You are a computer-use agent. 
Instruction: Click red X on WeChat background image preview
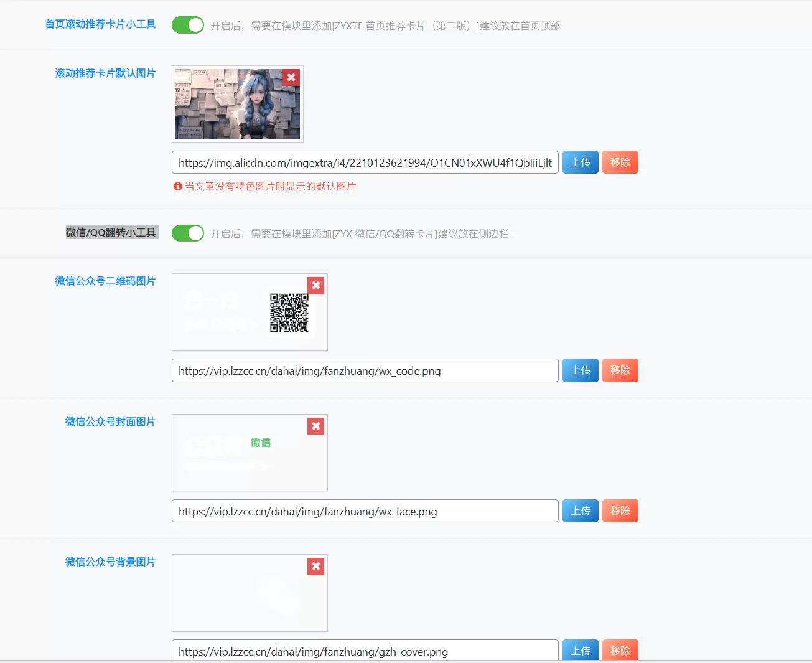pyautogui.click(x=316, y=567)
